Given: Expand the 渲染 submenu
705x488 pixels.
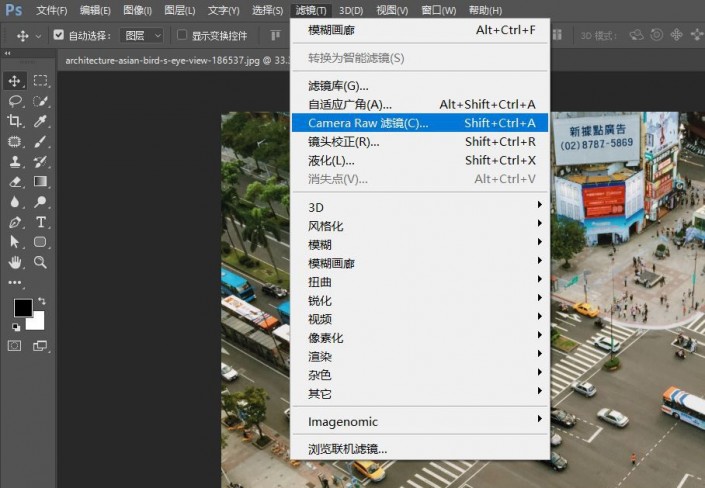Looking at the screenshot, I should 420,357.
